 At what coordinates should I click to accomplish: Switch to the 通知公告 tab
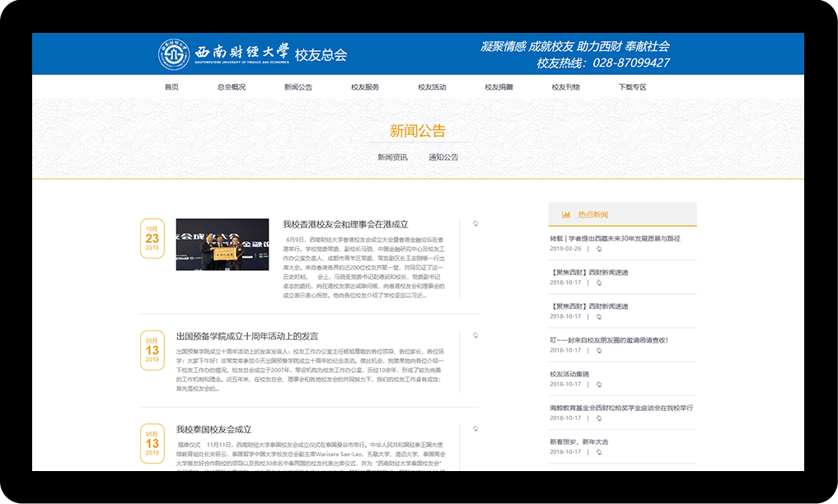pos(443,157)
